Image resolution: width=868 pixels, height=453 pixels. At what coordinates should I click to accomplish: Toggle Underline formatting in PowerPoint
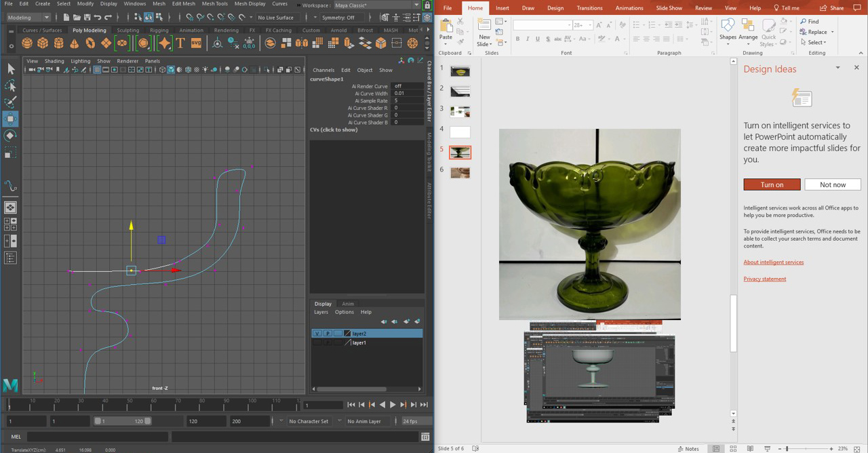point(538,39)
